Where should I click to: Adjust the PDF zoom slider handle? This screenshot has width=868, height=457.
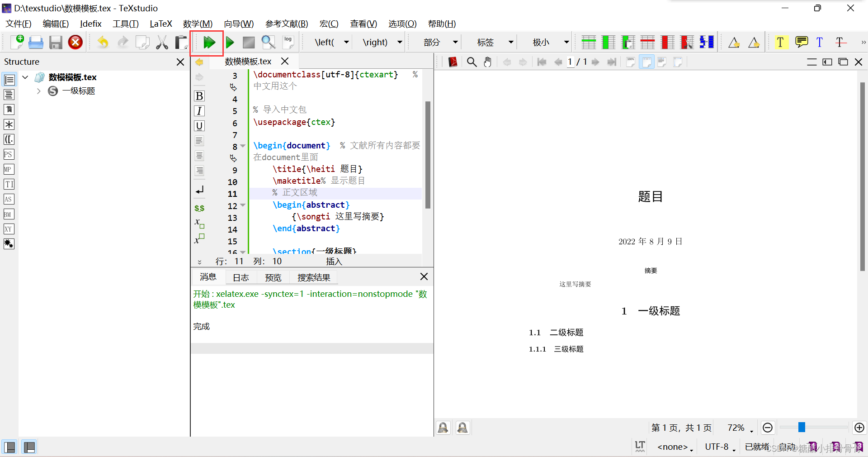802,427
